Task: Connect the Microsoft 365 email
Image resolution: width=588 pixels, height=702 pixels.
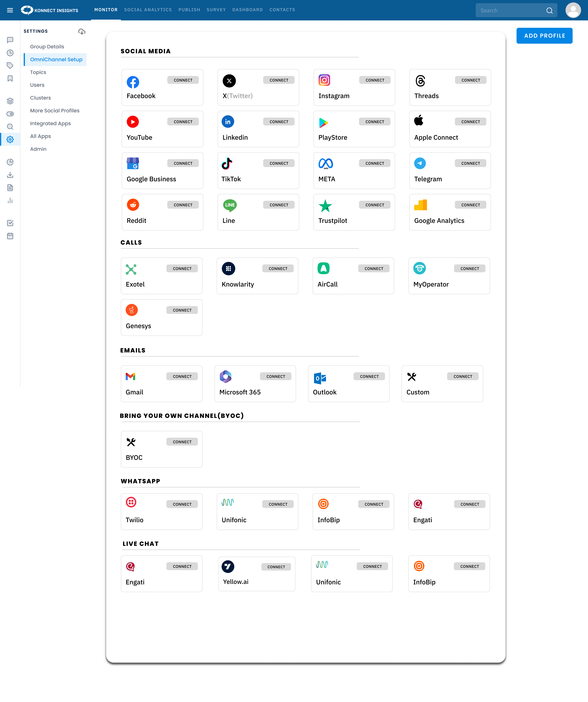Action: tap(276, 376)
